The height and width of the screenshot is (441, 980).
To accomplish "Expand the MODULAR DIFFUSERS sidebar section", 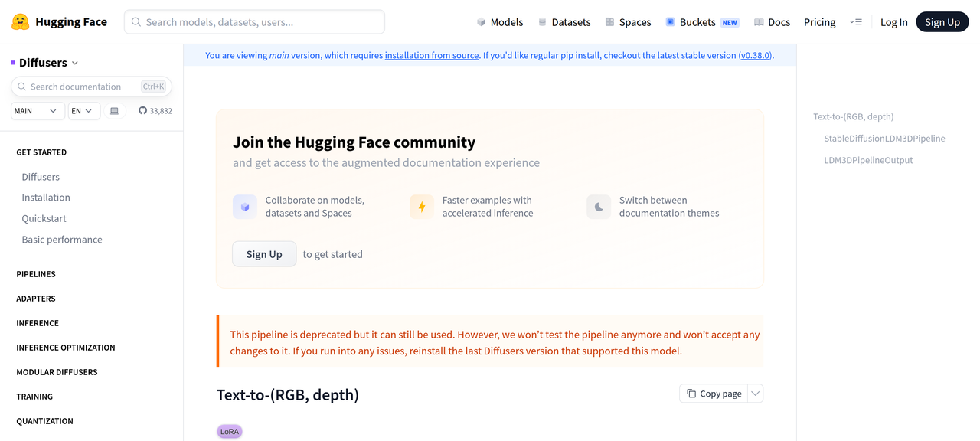I will (x=57, y=372).
